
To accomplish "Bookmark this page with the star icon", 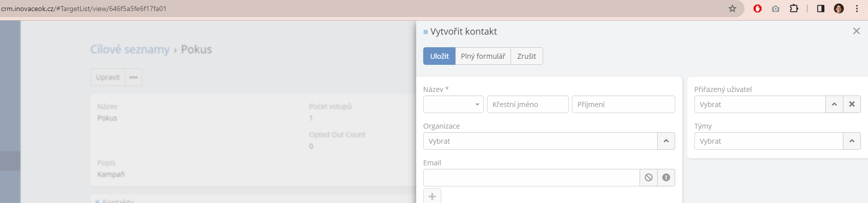I will [732, 9].
